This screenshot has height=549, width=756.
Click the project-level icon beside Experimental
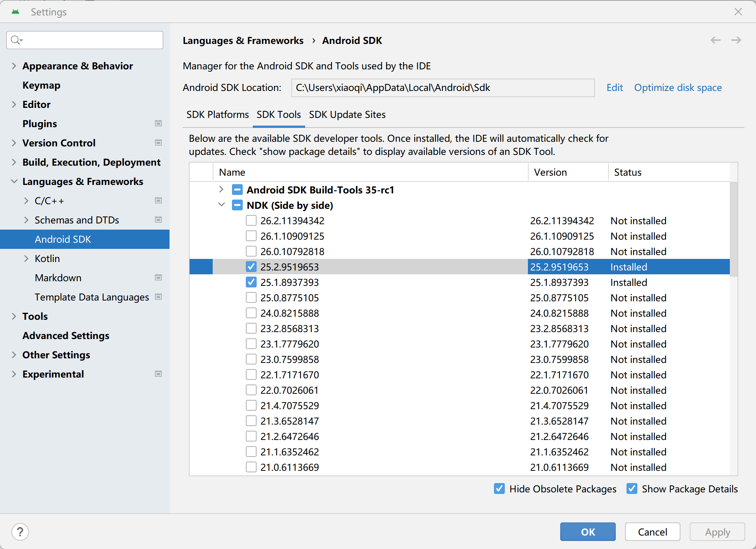tap(158, 374)
